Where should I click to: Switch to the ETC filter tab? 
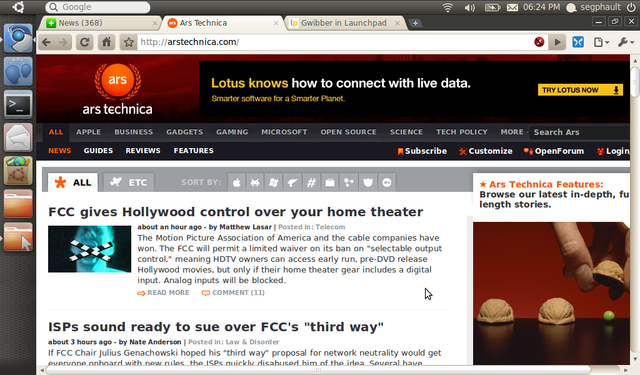[x=129, y=182]
